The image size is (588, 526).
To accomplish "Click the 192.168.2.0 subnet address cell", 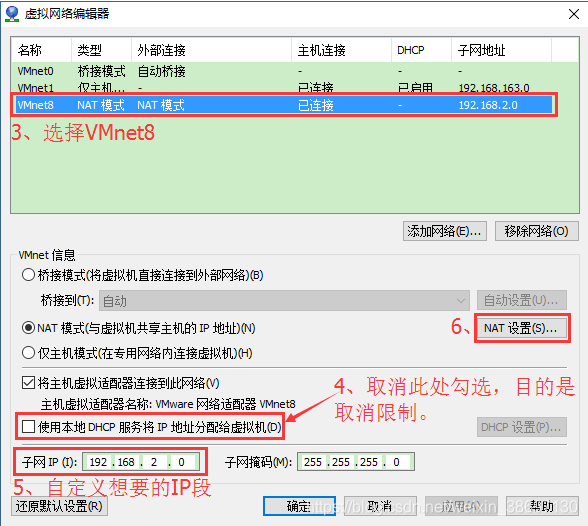I will [488, 105].
